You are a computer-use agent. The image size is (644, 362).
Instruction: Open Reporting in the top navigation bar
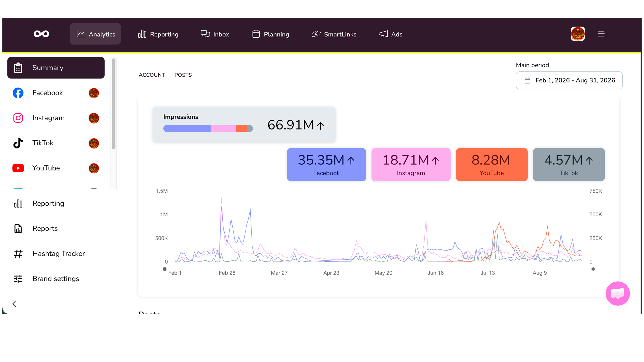point(158,34)
